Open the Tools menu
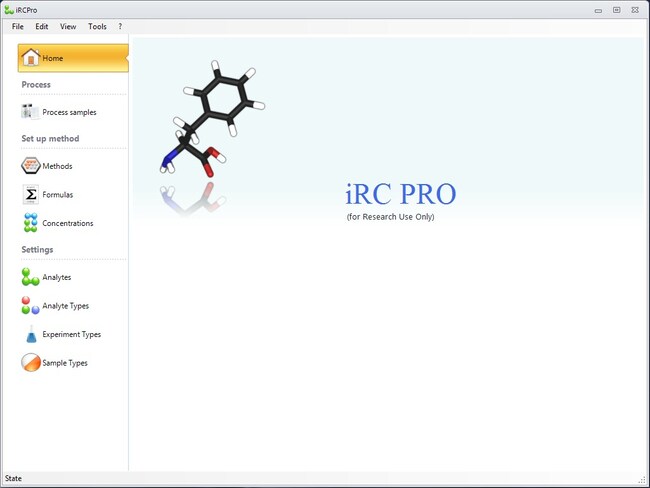650x488 pixels. point(97,26)
